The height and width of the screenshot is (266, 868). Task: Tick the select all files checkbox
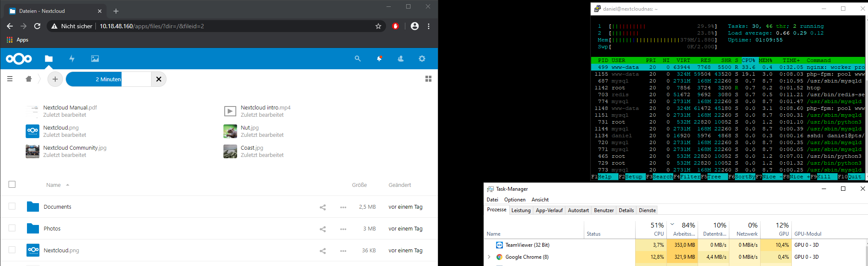pyautogui.click(x=12, y=184)
